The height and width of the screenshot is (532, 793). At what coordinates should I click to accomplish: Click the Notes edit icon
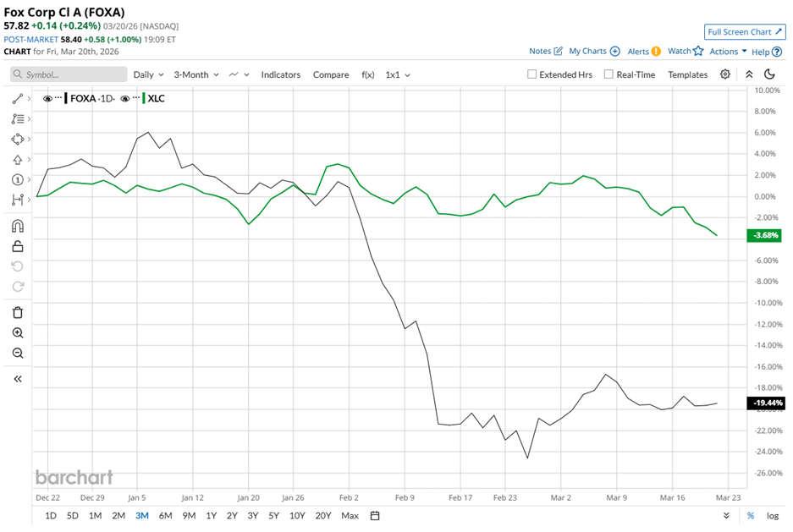click(x=559, y=51)
